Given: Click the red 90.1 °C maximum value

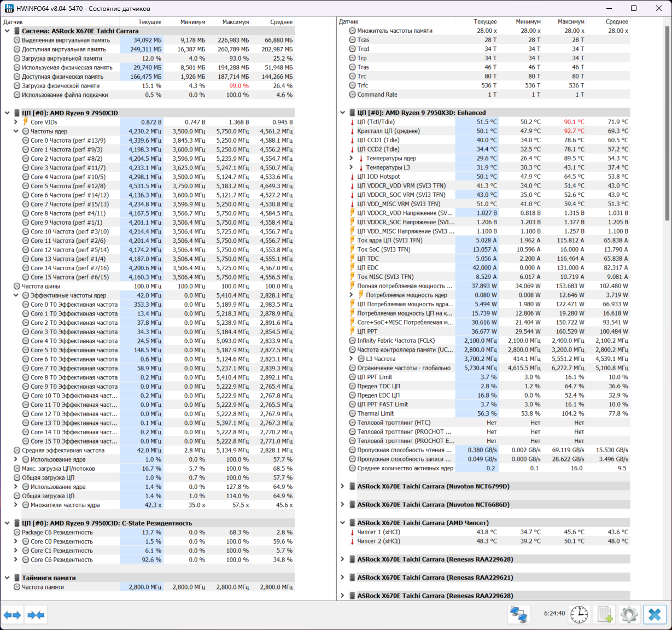Looking at the screenshot, I should click(x=574, y=122).
